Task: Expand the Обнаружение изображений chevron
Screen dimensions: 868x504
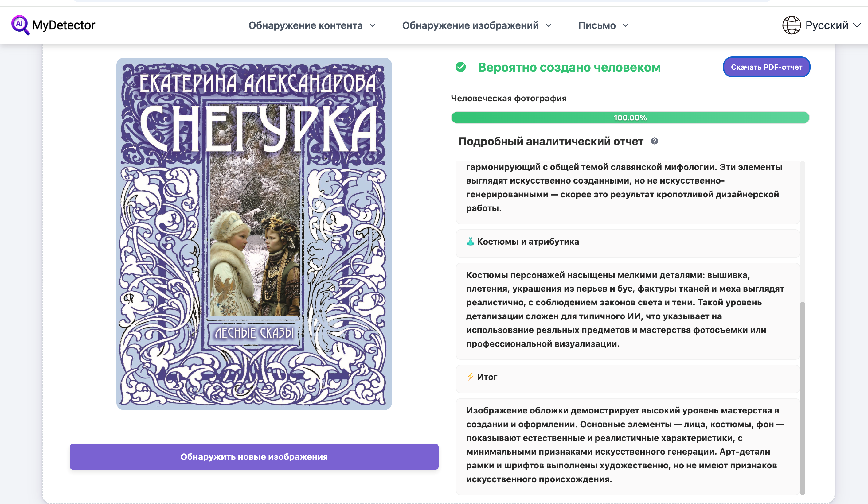Action: [549, 25]
